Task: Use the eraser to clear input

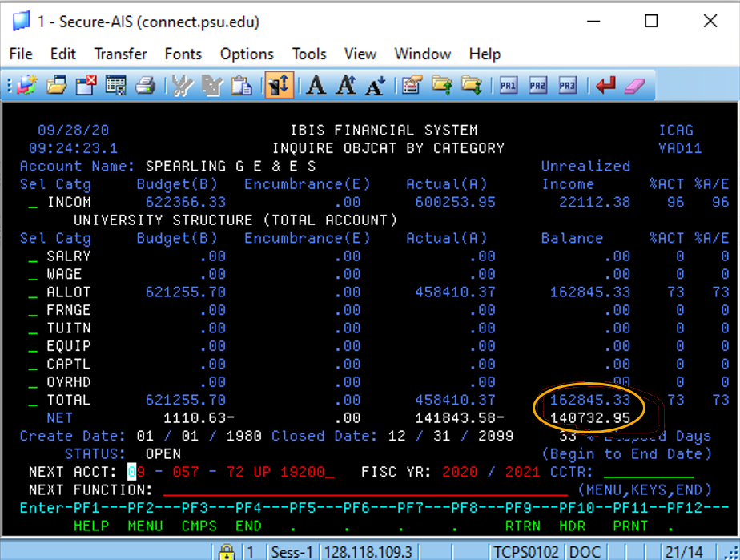Action: pyautogui.click(x=633, y=85)
